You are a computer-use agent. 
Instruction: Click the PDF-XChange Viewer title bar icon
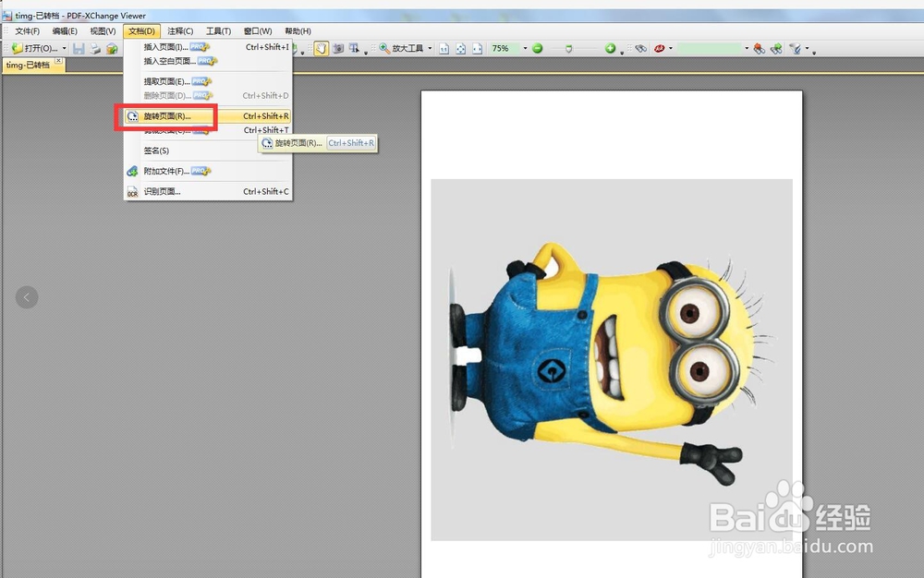point(7,16)
